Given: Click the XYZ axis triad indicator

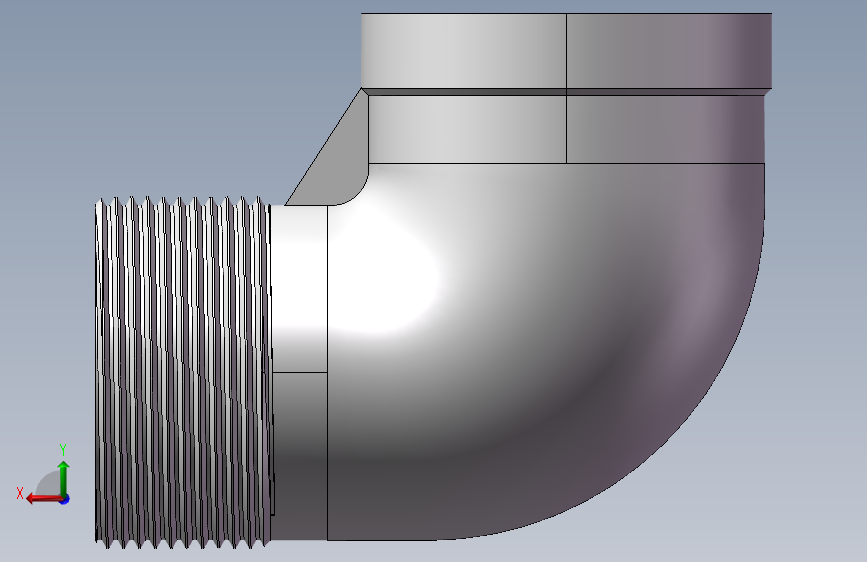Looking at the screenshot, I should [43, 475].
